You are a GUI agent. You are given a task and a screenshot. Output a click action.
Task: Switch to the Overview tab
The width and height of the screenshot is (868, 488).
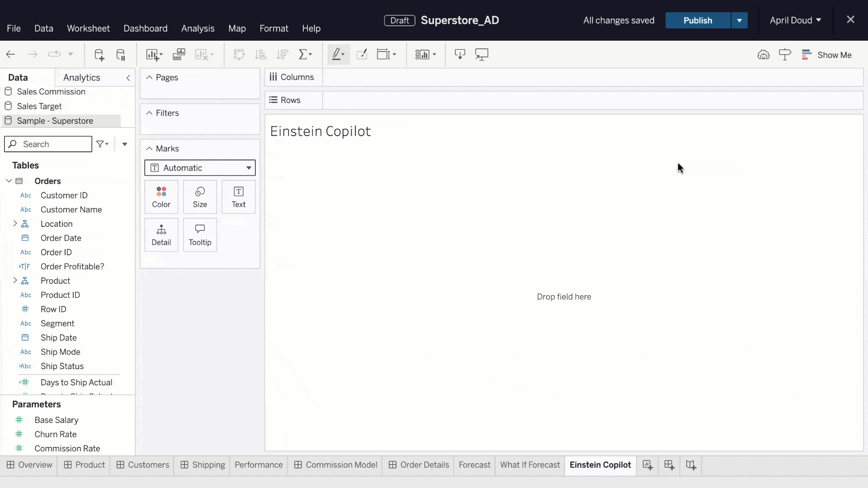(35, 464)
